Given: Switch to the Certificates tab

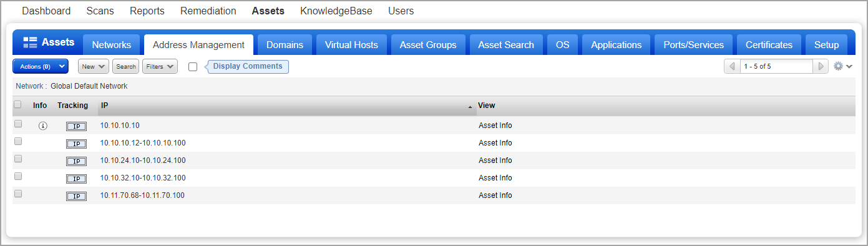Looking at the screenshot, I should (x=769, y=44).
